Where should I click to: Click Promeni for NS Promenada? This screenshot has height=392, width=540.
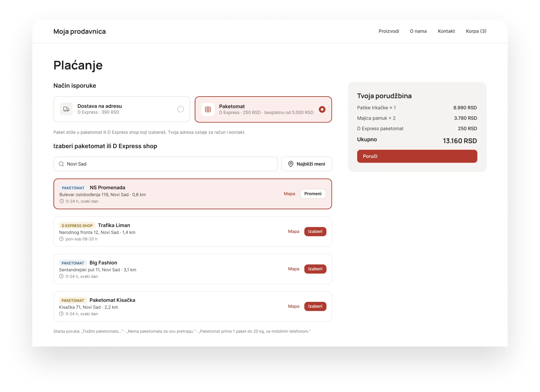(x=313, y=194)
